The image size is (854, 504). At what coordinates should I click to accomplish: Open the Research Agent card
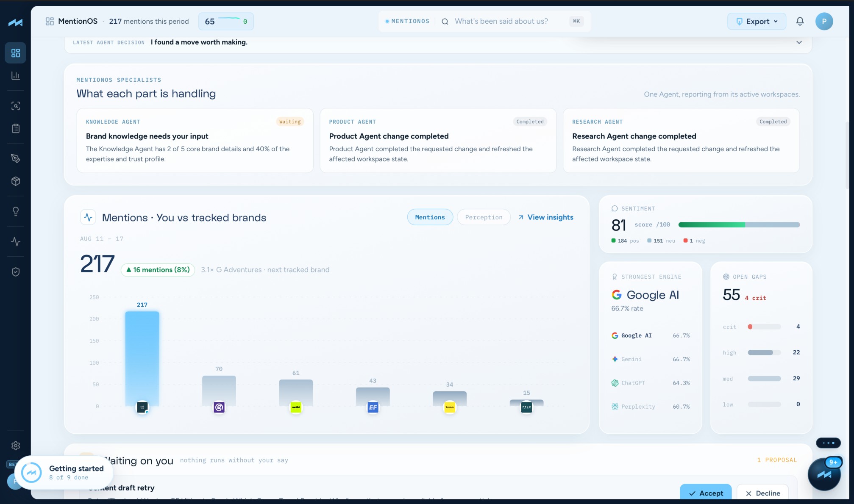pyautogui.click(x=681, y=141)
